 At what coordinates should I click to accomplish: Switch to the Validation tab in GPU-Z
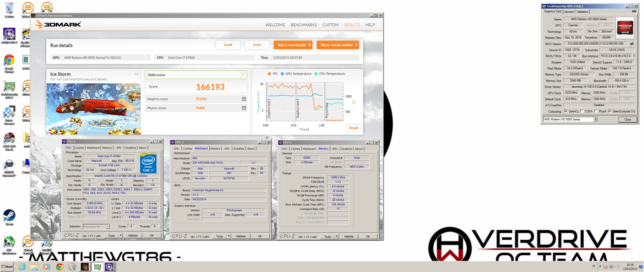click(582, 12)
